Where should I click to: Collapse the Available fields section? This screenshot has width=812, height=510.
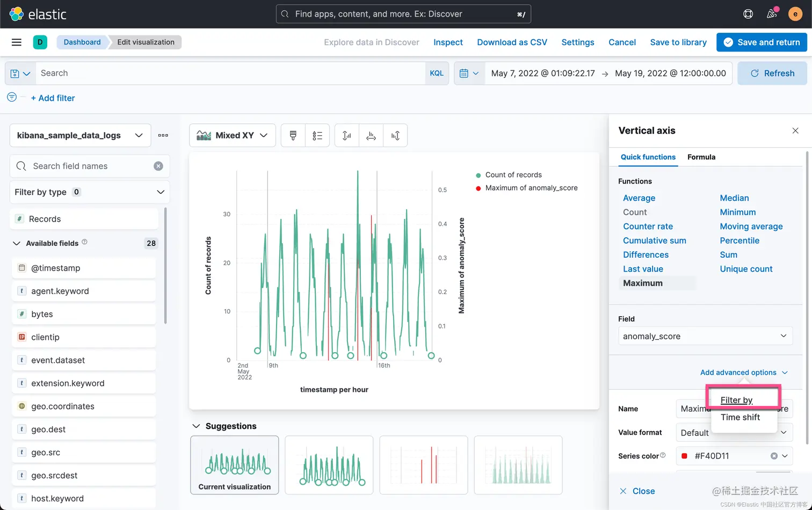click(x=16, y=243)
